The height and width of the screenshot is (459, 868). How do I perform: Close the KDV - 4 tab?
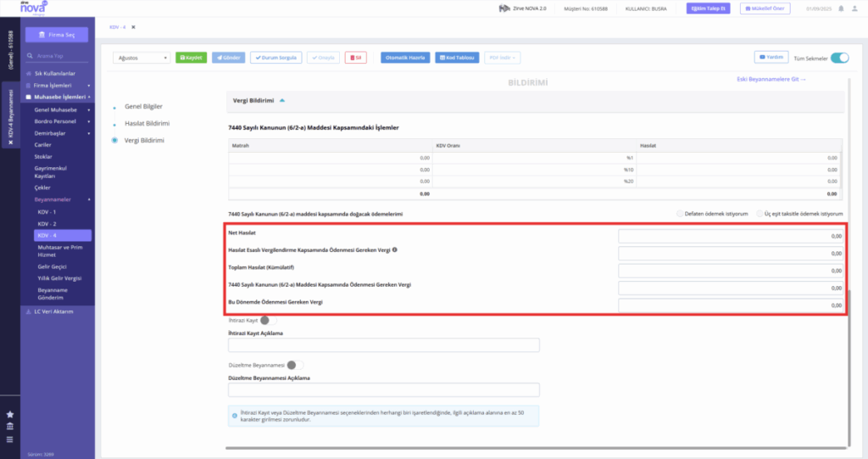[133, 27]
